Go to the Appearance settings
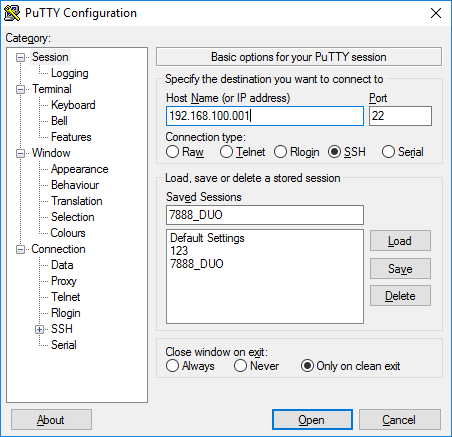 pyautogui.click(x=79, y=169)
